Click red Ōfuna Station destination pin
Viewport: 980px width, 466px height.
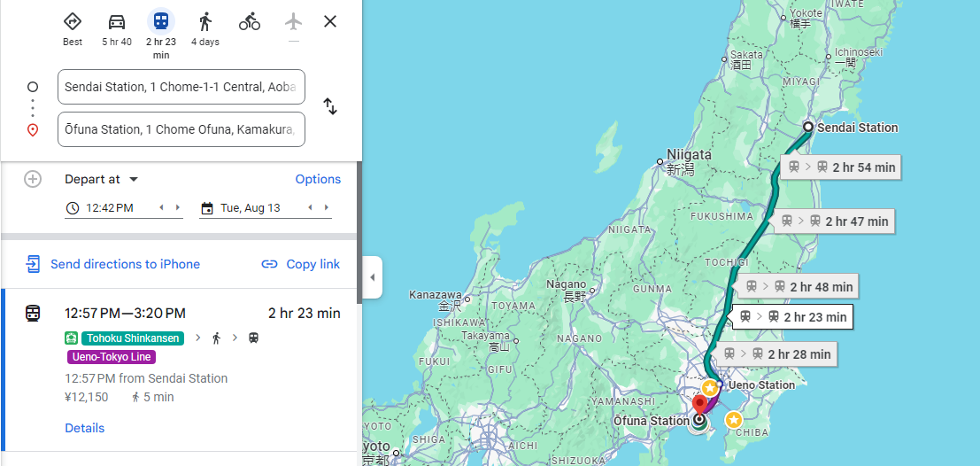tap(700, 405)
